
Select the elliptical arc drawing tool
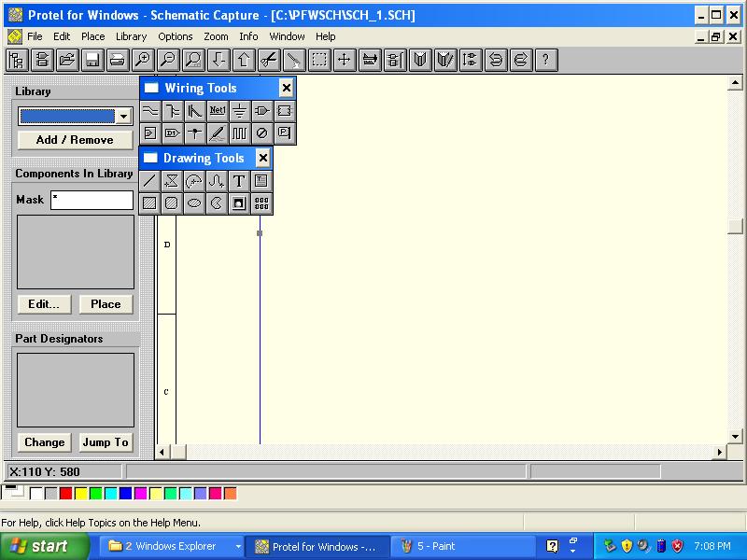(x=194, y=181)
